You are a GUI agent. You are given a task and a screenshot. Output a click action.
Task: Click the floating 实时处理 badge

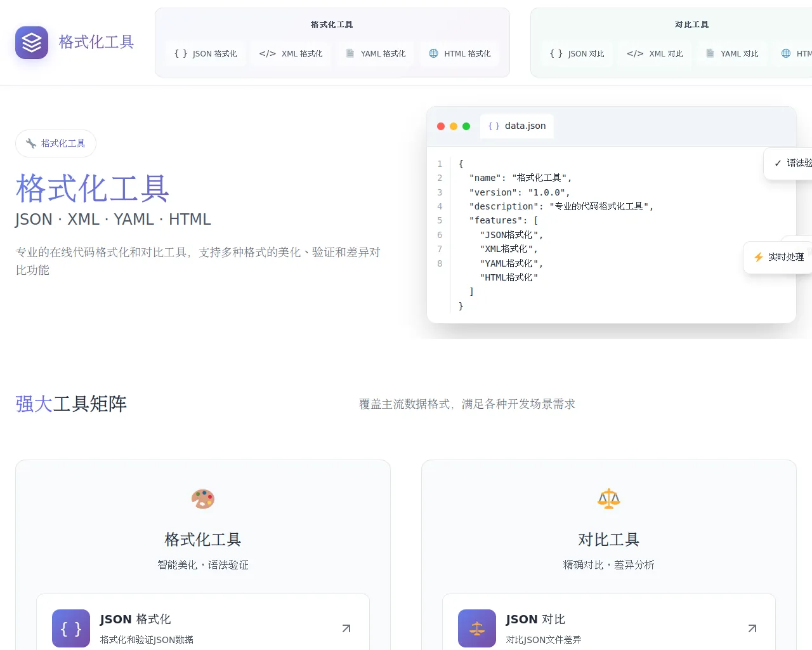pyautogui.click(x=778, y=257)
